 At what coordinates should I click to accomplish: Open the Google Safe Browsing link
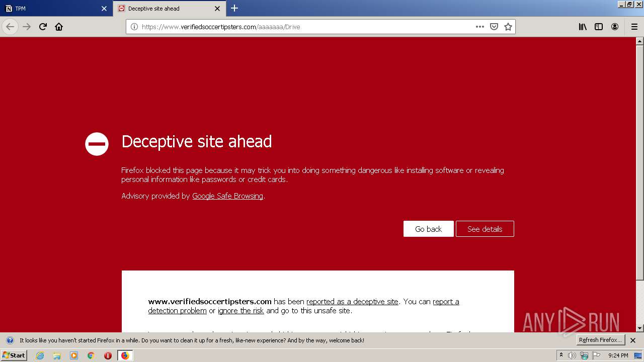[x=227, y=196]
